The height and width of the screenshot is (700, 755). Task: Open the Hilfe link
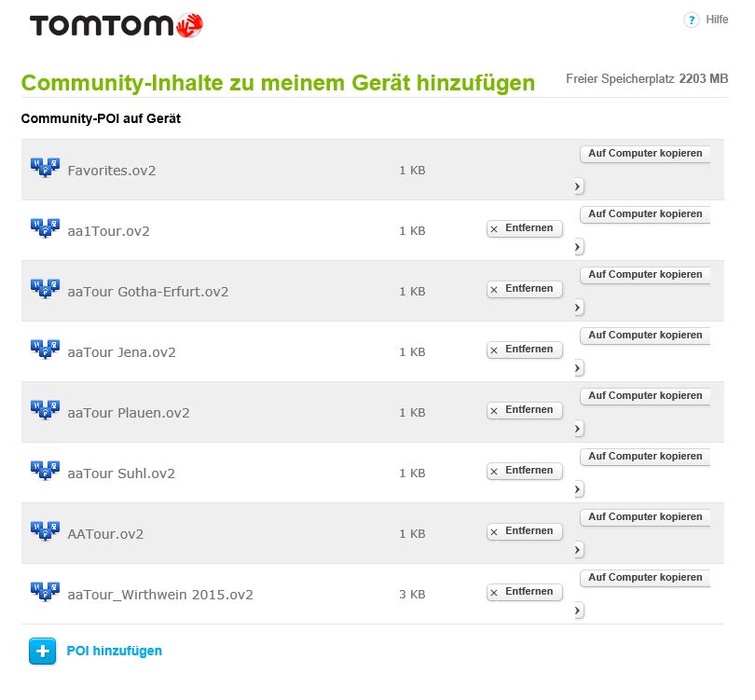(717, 21)
